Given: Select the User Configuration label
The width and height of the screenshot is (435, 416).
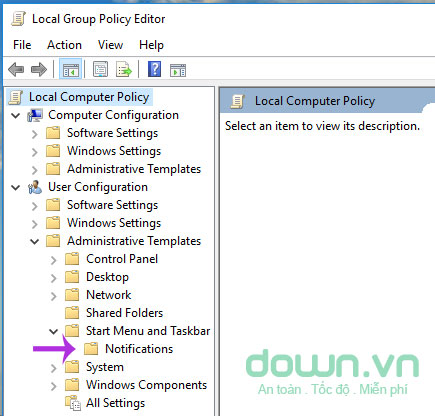Looking at the screenshot, I should tap(98, 187).
